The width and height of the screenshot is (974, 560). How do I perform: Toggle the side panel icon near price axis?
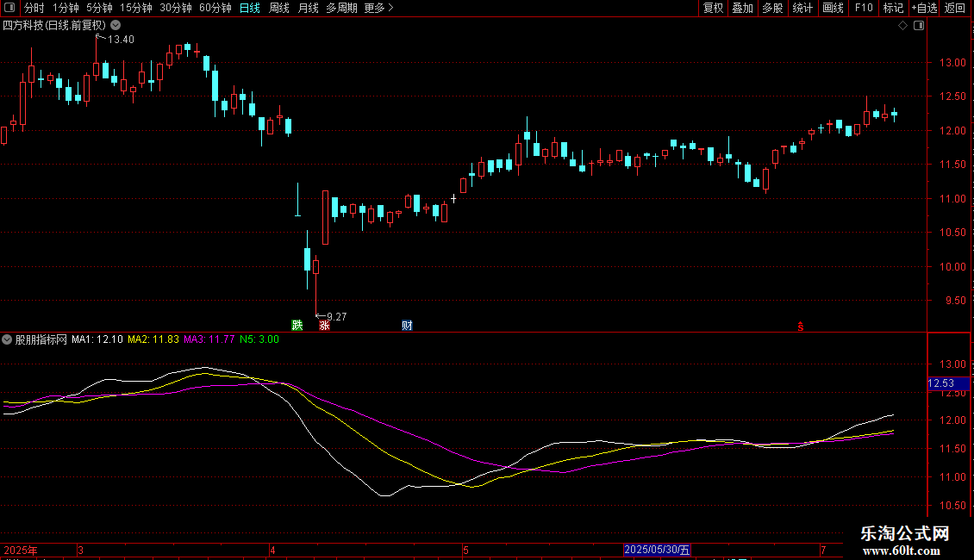(x=919, y=26)
